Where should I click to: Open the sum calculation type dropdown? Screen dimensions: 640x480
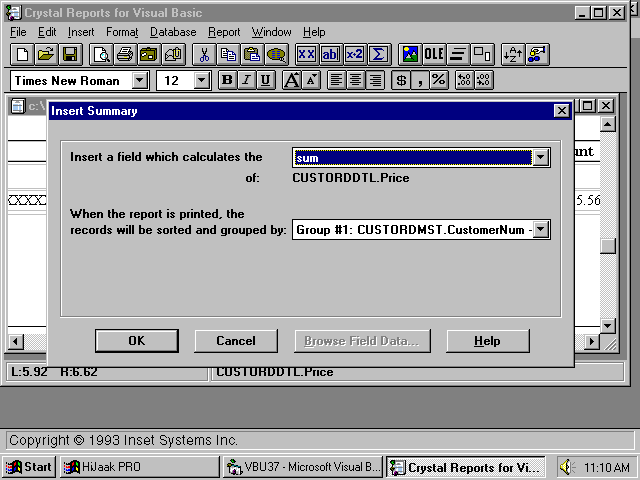541,158
